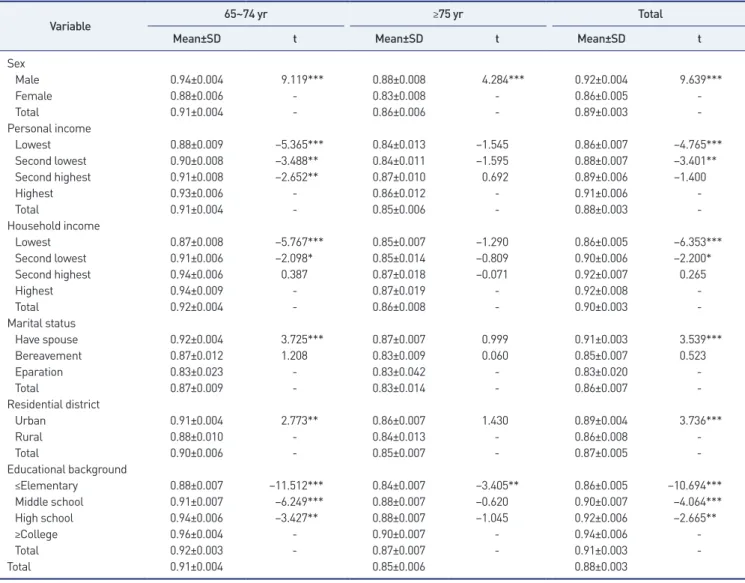Viewport: 745px width, 583px height.
Task: Select the t value "9.639***"
Action: (x=700, y=79)
